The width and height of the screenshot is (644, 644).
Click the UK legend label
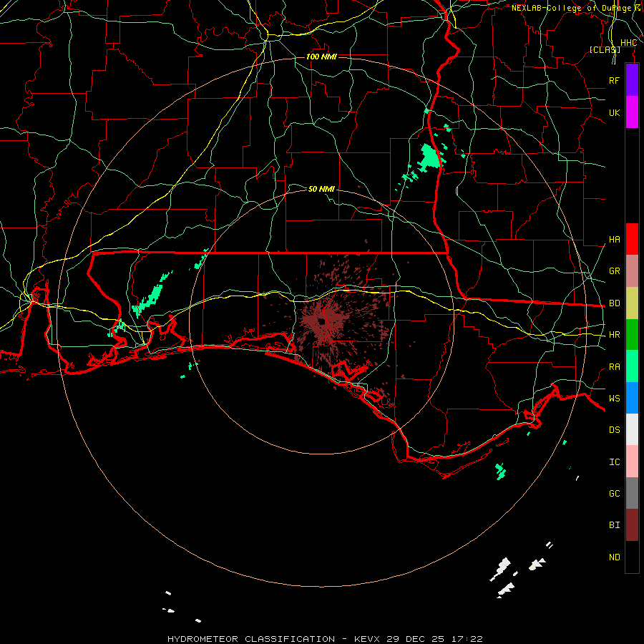615,112
